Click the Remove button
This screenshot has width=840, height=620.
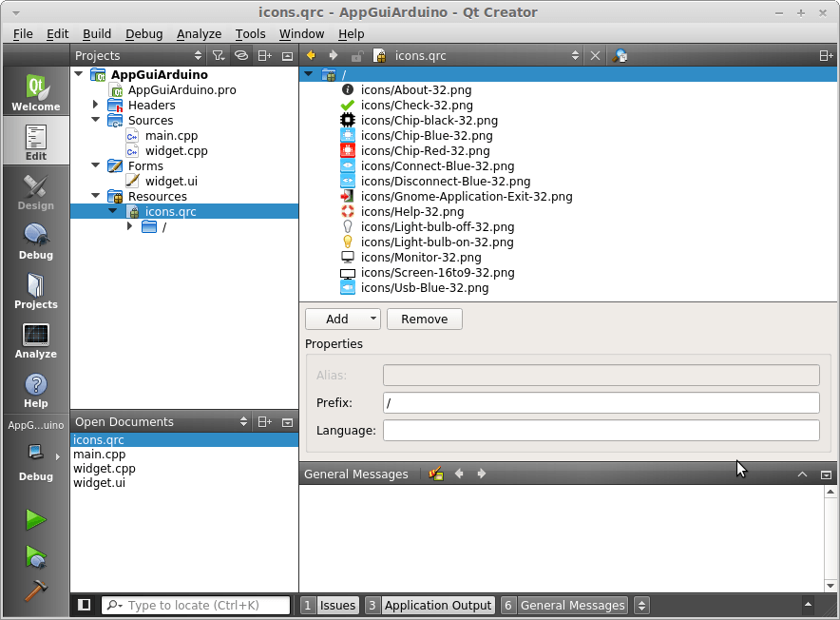(x=425, y=320)
